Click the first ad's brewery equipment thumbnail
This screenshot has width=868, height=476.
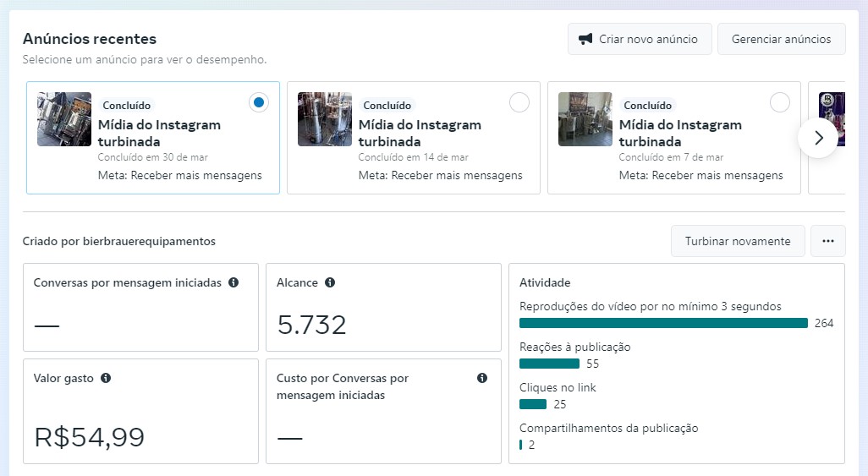pyautogui.click(x=64, y=119)
